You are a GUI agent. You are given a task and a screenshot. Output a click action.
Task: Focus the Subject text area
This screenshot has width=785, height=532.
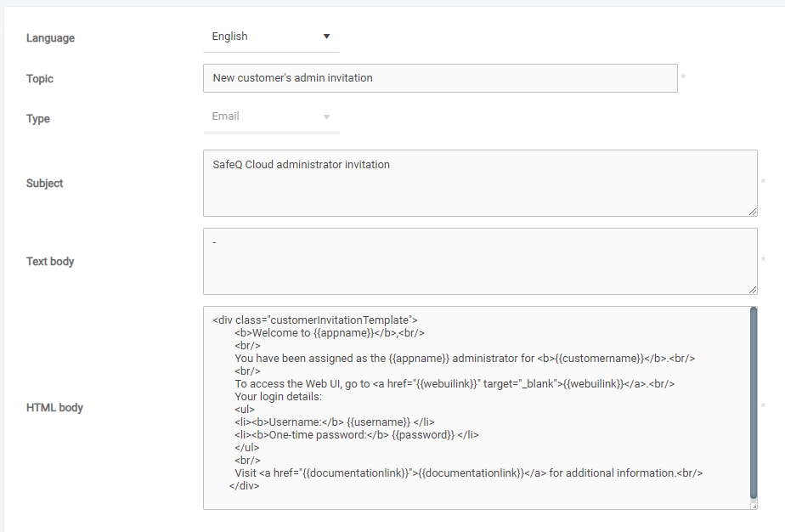pyautogui.click(x=480, y=183)
